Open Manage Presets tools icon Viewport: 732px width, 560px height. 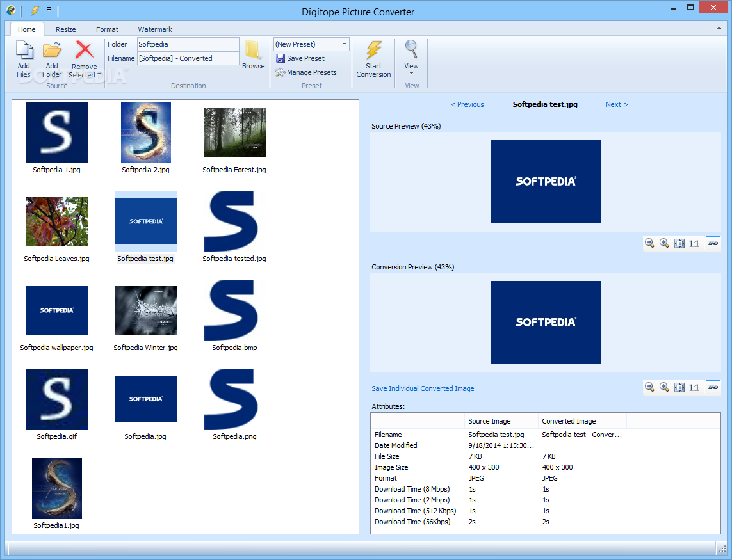(280, 72)
